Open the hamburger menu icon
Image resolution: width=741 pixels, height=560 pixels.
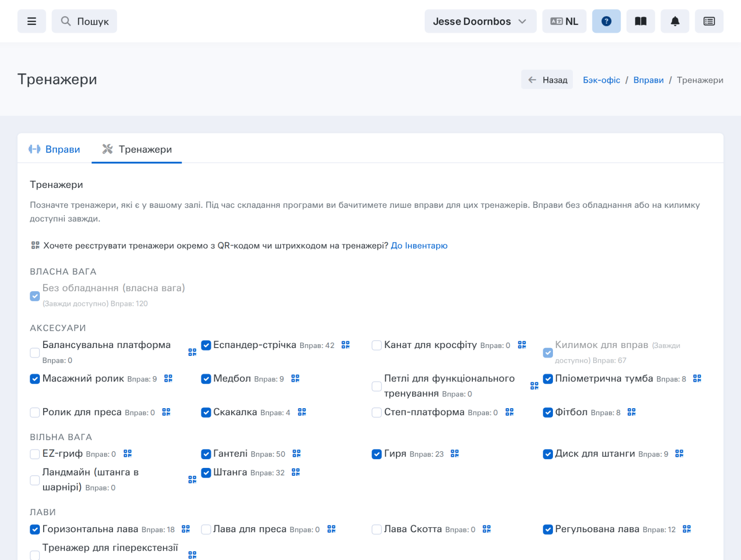[x=31, y=21]
